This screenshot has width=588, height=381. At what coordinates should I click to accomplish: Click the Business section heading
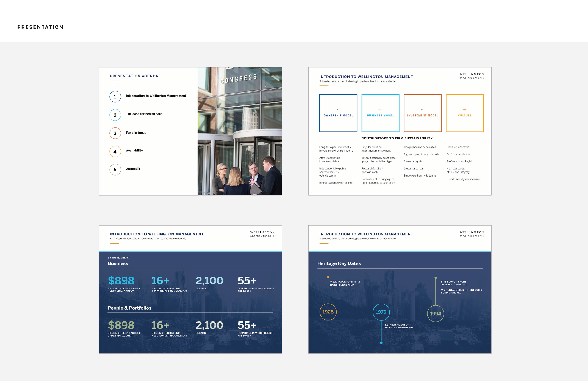point(118,263)
